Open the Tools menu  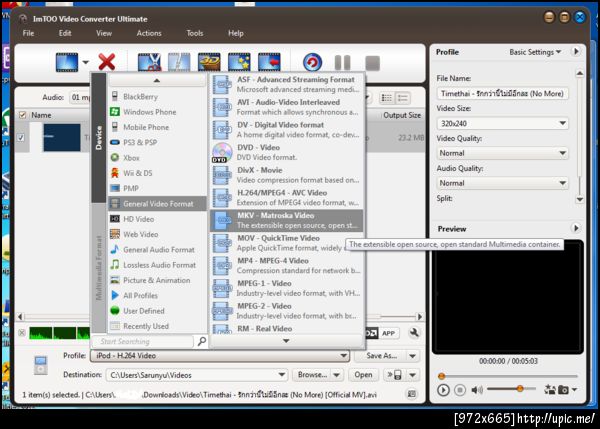[x=195, y=33]
